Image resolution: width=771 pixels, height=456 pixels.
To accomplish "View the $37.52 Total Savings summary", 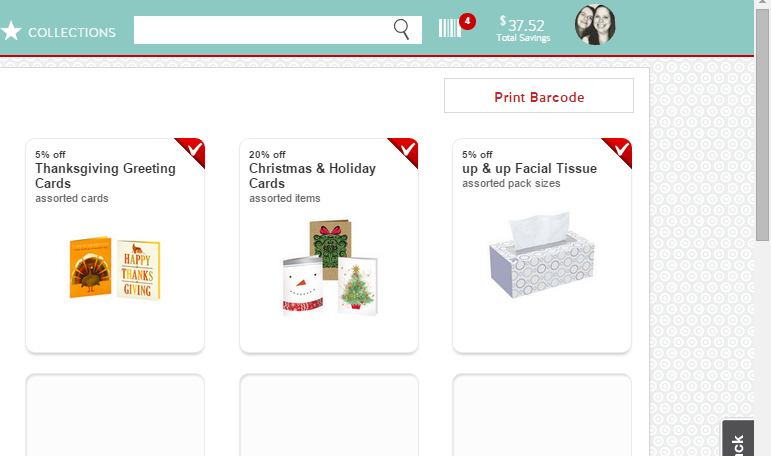I will pyautogui.click(x=523, y=29).
